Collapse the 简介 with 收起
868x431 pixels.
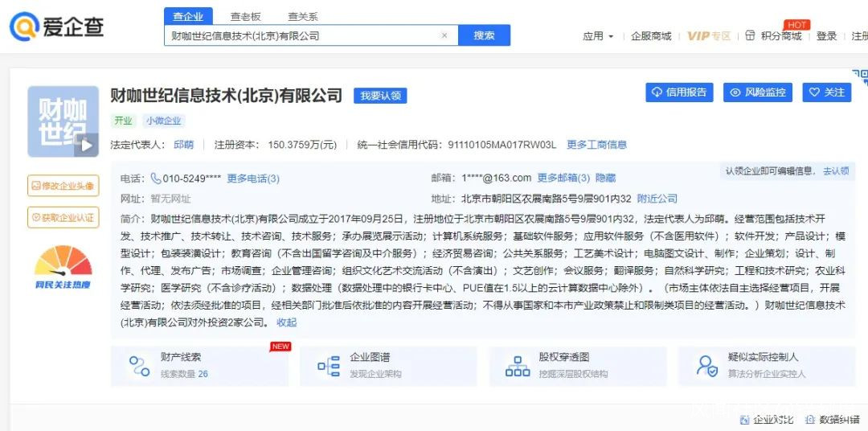[x=287, y=322]
